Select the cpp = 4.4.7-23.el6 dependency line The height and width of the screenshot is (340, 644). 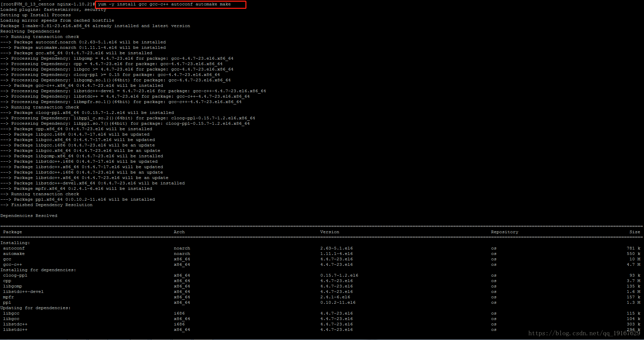(112, 64)
